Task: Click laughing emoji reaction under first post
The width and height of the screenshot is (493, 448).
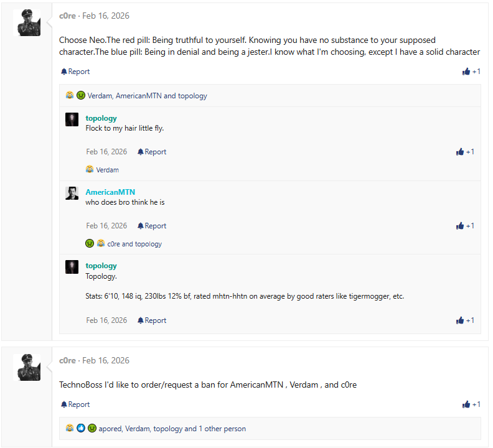Action: (x=70, y=96)
